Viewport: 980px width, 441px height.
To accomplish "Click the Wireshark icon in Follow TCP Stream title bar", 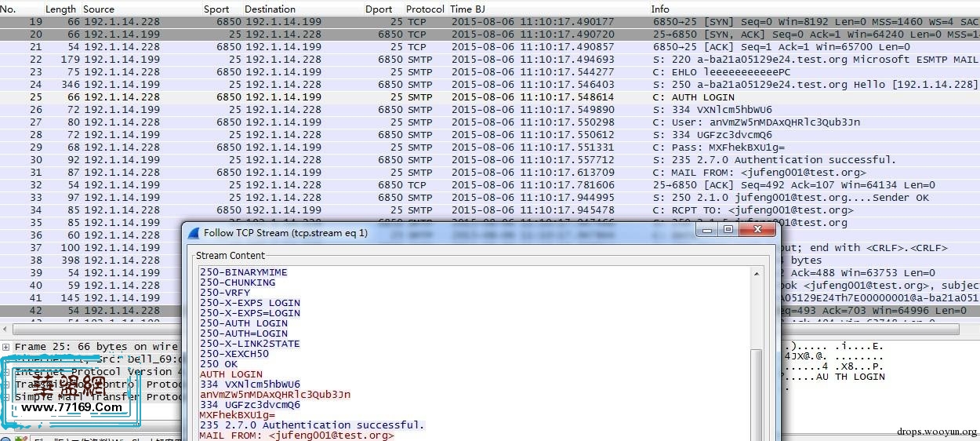I will (193, 232).
